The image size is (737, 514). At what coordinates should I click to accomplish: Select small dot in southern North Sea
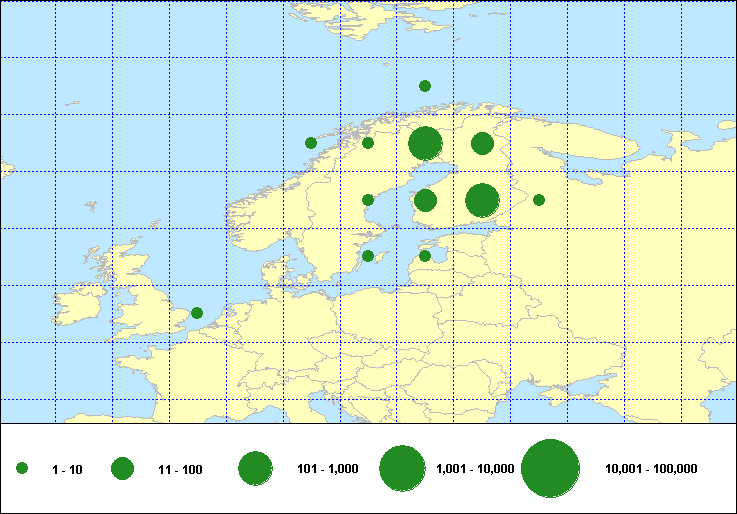tap(197, 313)
